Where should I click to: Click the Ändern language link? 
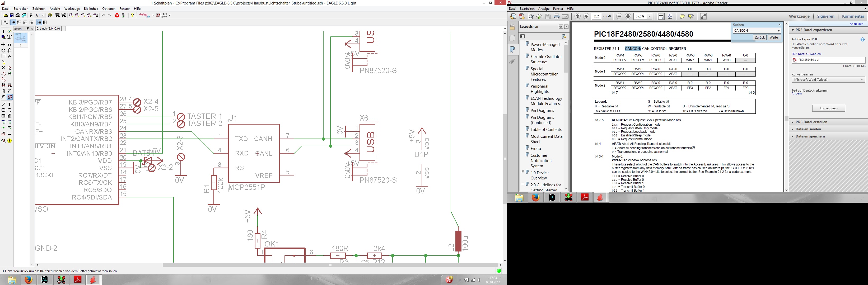(797, 93)
